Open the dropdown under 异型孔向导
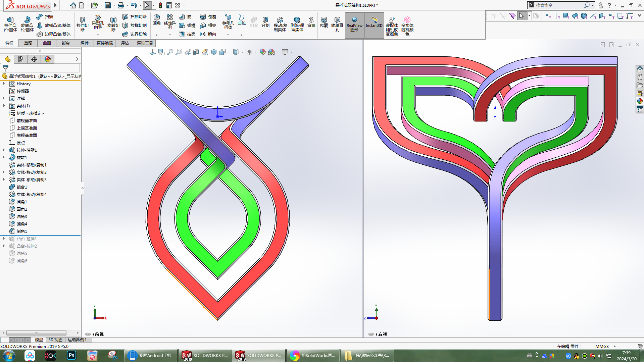 coord(98,35)
